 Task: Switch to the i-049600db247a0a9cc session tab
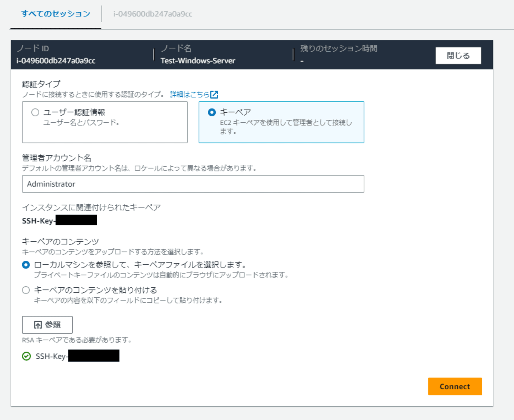(x=153, y=14)
